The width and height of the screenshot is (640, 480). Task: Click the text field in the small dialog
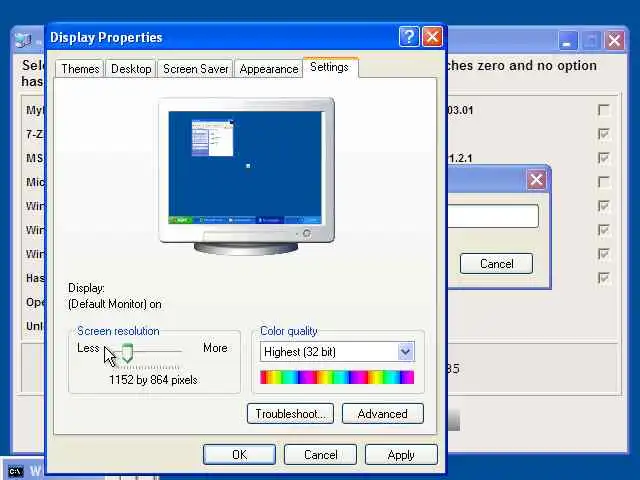coord(493,216)
